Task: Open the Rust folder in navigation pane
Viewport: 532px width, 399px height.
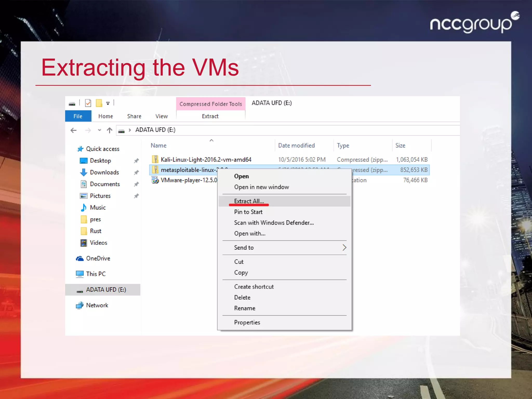Action: 96,231
